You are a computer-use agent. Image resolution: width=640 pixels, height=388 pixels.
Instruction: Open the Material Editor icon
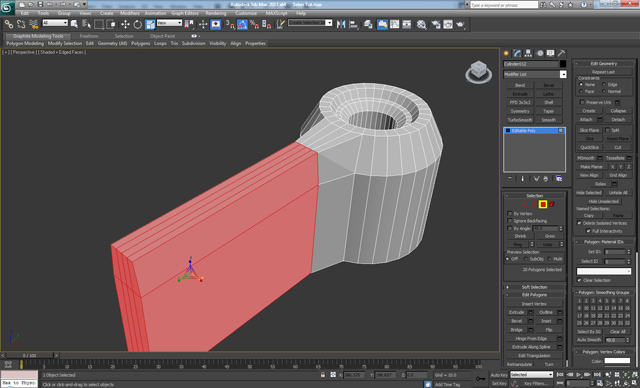coord(421,24)
